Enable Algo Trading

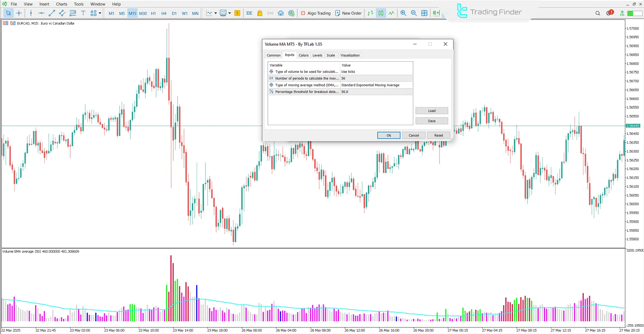coord(315,13)
